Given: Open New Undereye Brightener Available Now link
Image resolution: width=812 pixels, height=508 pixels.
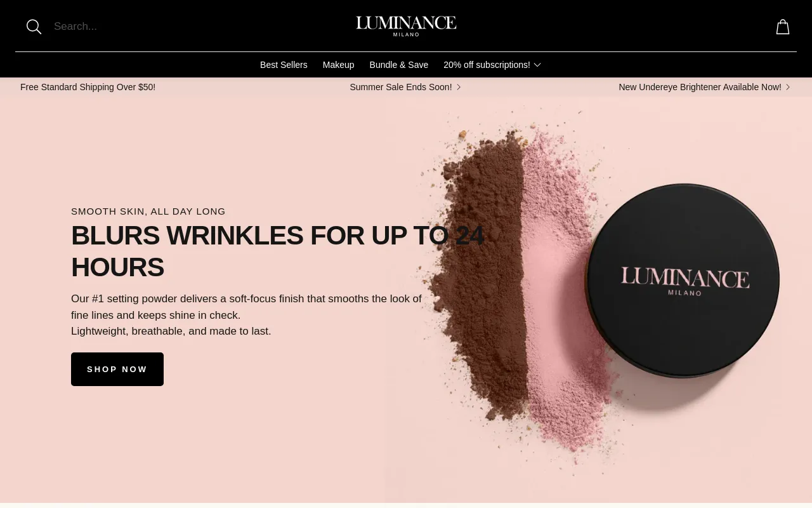Looking at the screenshot, I should [x=700, y=87].
